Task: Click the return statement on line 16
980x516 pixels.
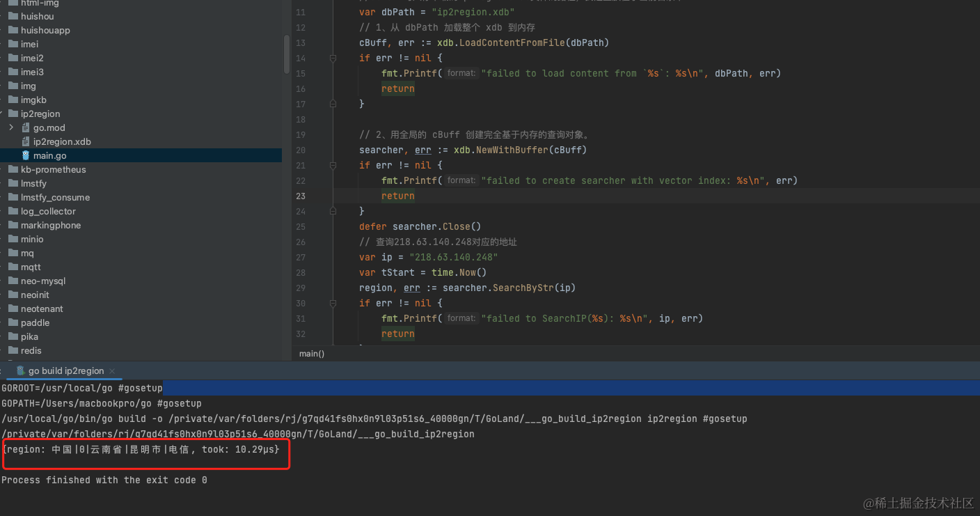Action: (x=398, y=88)
